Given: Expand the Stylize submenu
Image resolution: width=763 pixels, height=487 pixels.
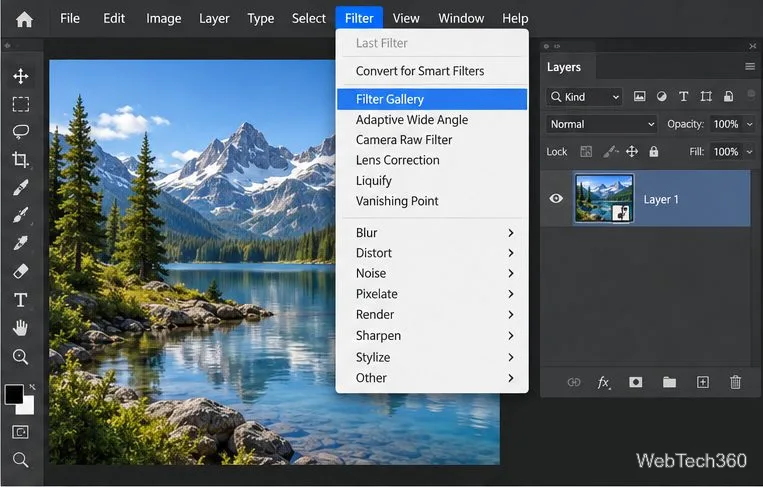Looking at the screenshot, I should point(432,357).
